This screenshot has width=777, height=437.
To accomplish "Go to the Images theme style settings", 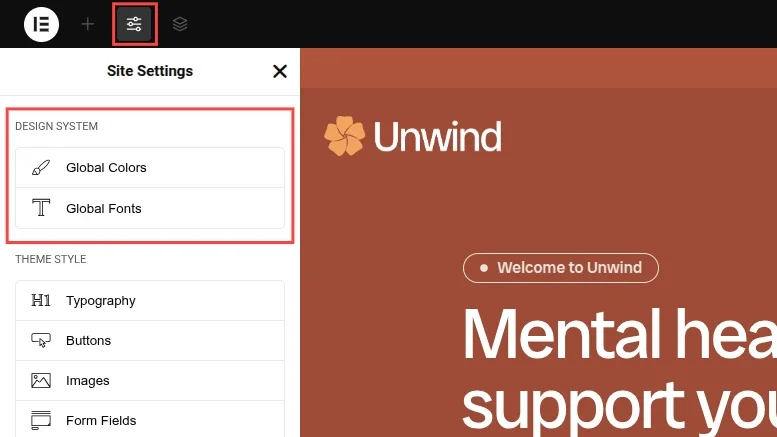I will 88,381.
